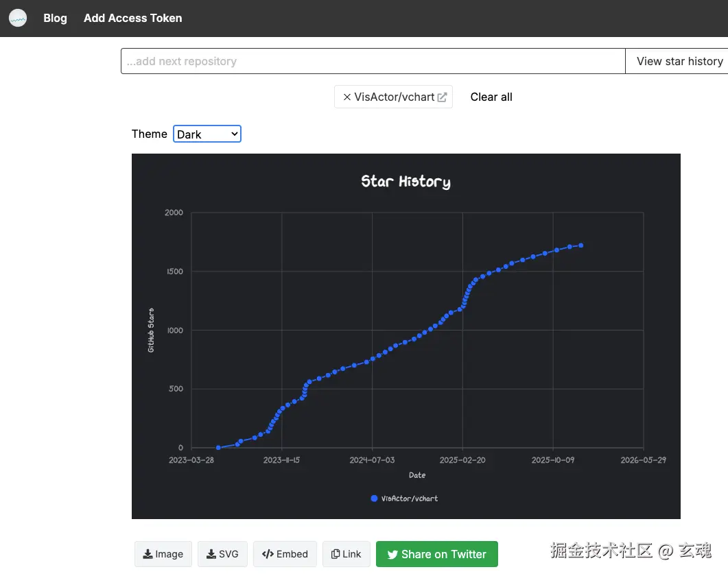
Task: Click the 1500 y-axis label
Action: click(175, 272)
